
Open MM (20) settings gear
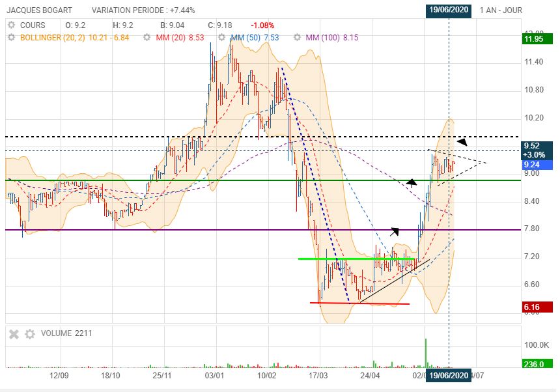coord(147,38)
